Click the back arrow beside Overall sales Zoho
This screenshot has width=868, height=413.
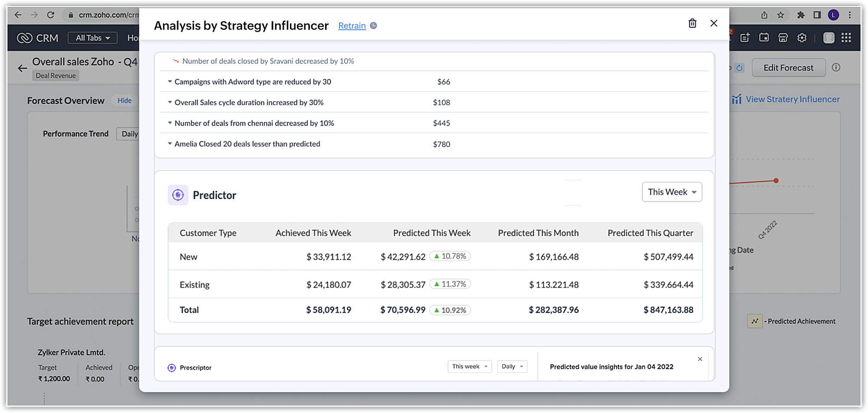point(22,68)
